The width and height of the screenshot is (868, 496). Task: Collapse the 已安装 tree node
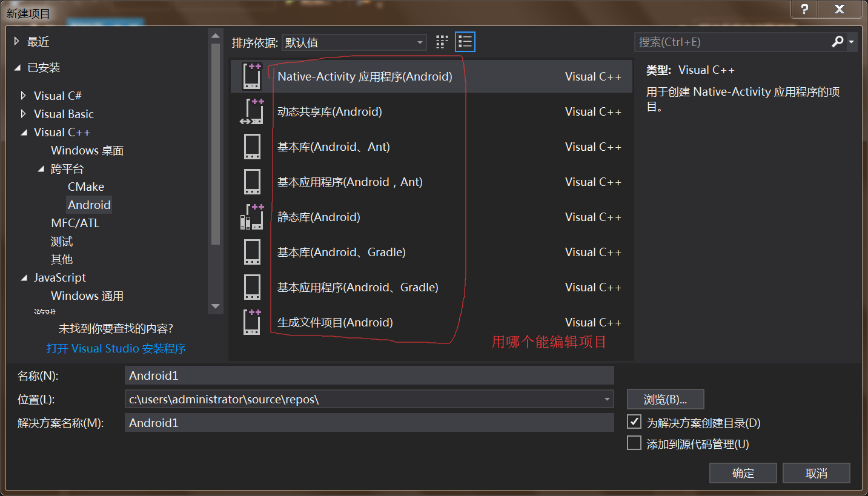[18, 68]
